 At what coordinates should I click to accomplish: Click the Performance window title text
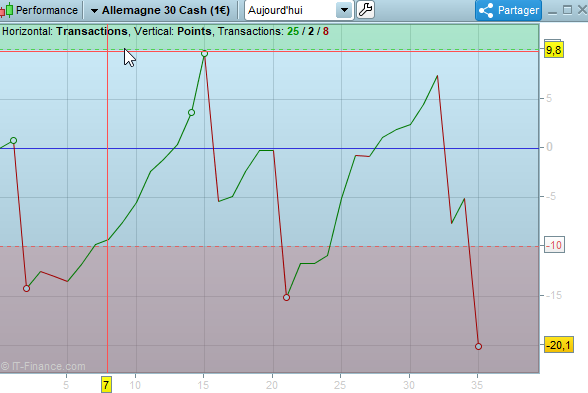click(x=46, y=10)
